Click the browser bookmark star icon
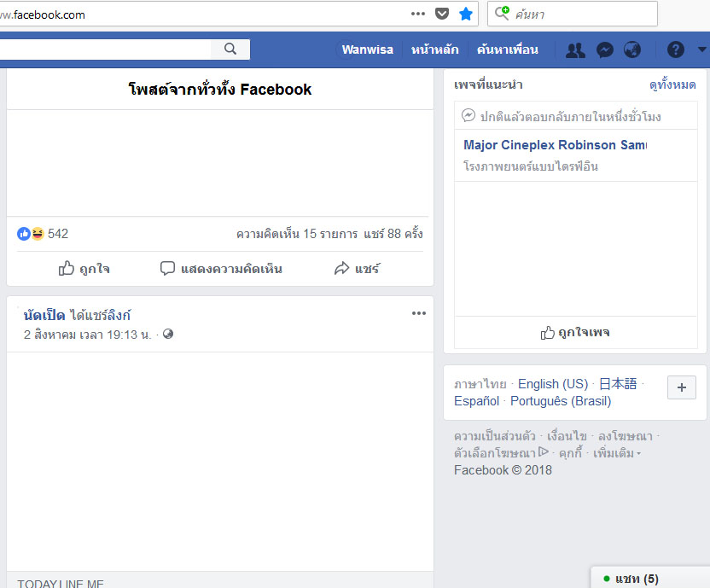 [x=465, y=14]
